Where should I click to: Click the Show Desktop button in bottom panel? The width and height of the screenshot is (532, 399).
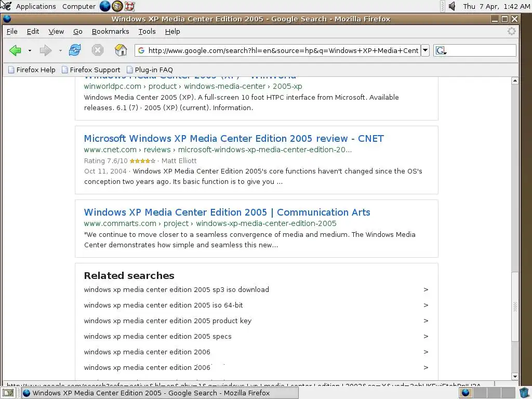pyautogui.click(x=8, y=393)
